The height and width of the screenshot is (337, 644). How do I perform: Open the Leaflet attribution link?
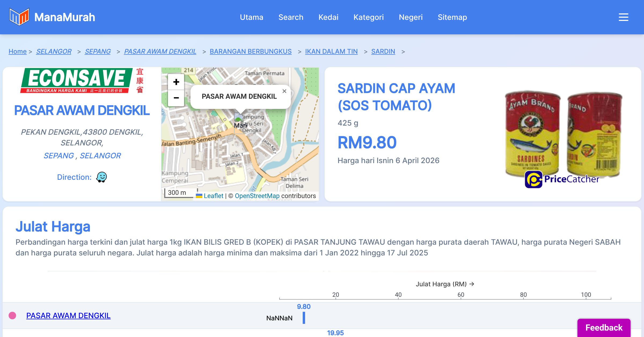point(213,196)
